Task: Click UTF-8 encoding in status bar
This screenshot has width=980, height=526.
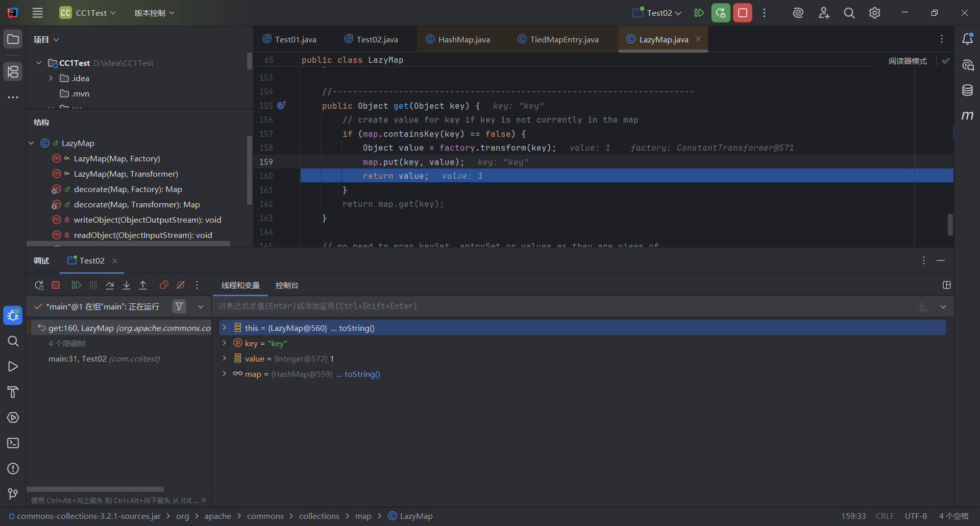Action: (916, 516)
